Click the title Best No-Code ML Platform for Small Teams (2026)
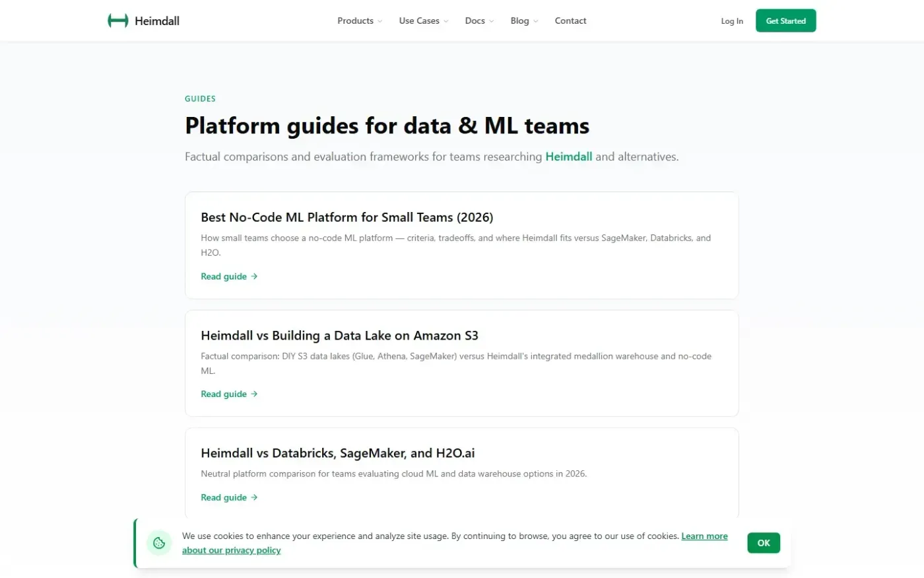This screenshot has width=924, height=578. [x=347, y=217]
